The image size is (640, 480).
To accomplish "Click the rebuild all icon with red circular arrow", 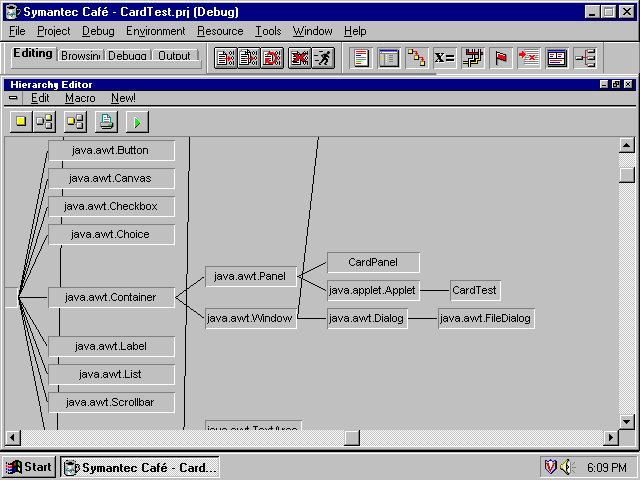I will [272, 58].
